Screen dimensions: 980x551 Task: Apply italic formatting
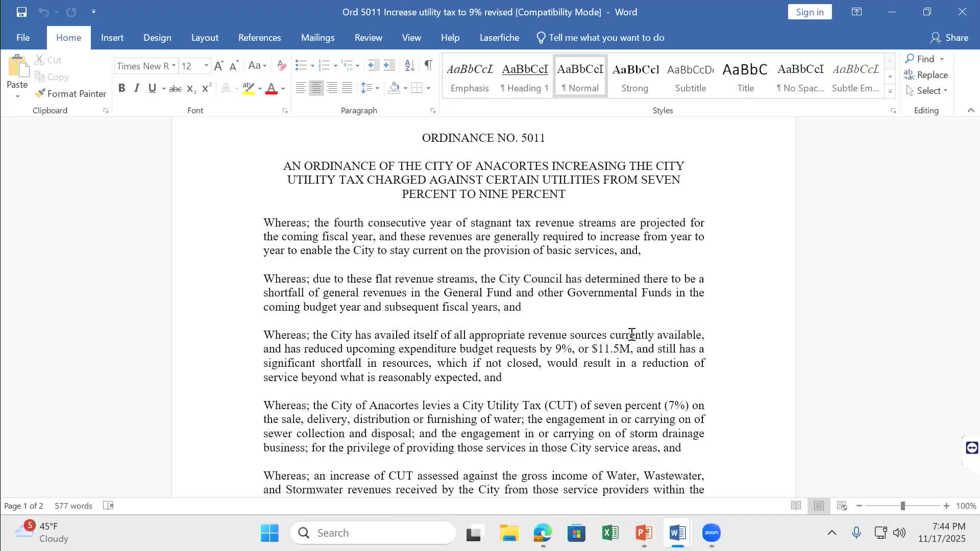click(x=136, y=88)
